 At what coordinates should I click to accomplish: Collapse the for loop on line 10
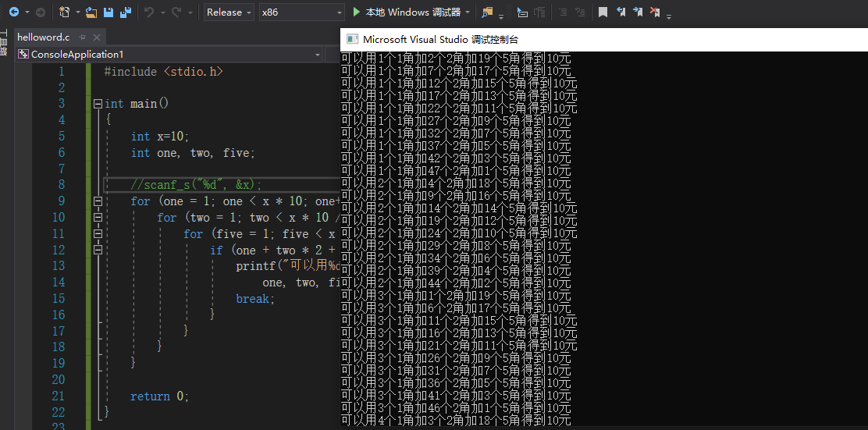(98, 218)
